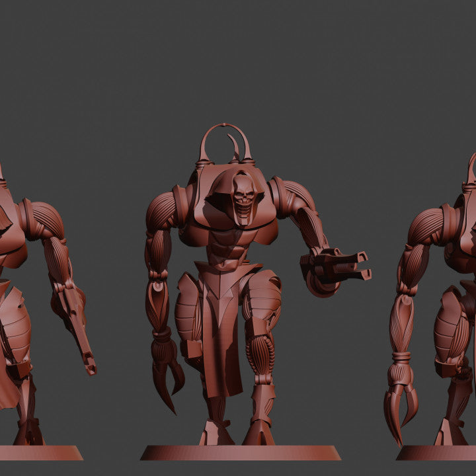Select the left figure's base
Viewport: 476px width, 476px height.
coord(40,452)
